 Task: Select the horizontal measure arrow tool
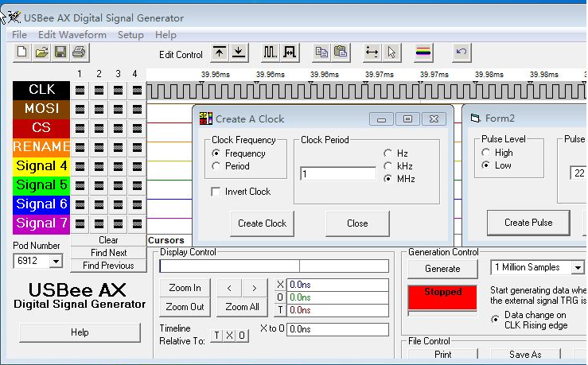click(x=372, y=52)
